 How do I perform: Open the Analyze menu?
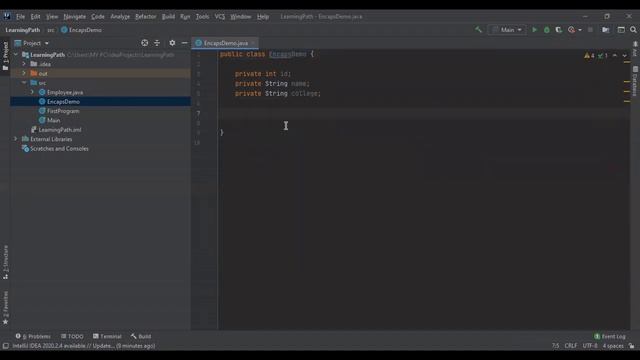click(120, 17)
